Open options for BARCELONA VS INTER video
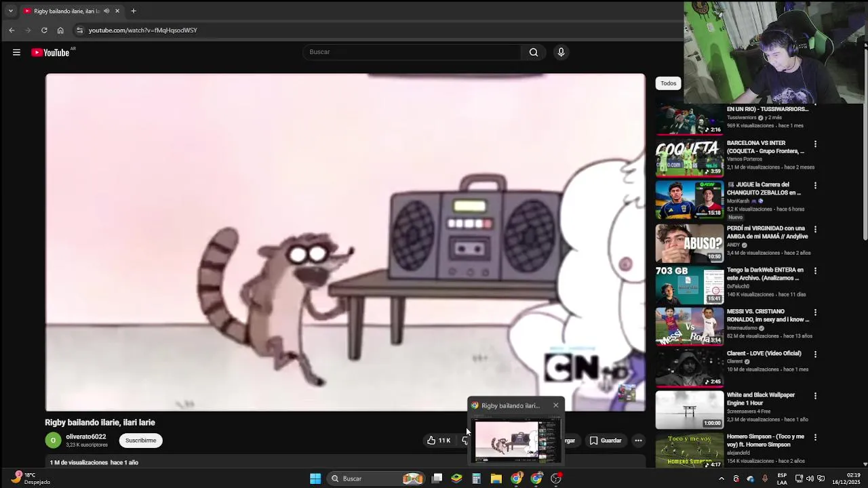 [x=815, y=144]
